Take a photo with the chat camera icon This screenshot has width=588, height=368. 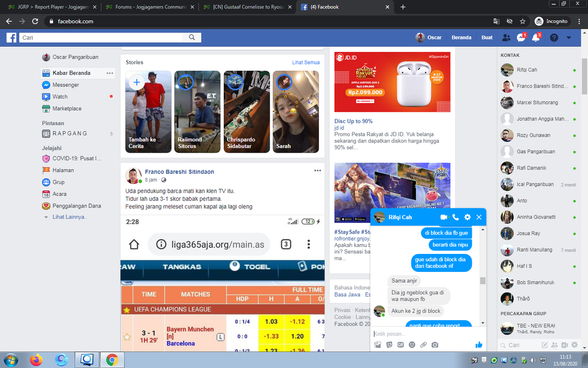[435, 345]
